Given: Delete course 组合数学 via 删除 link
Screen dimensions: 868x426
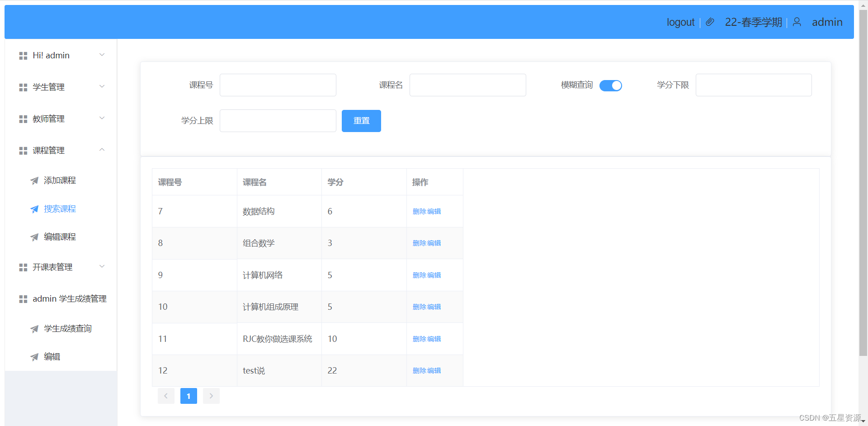Looking at the screenshot, I should (x=420, y=243).
